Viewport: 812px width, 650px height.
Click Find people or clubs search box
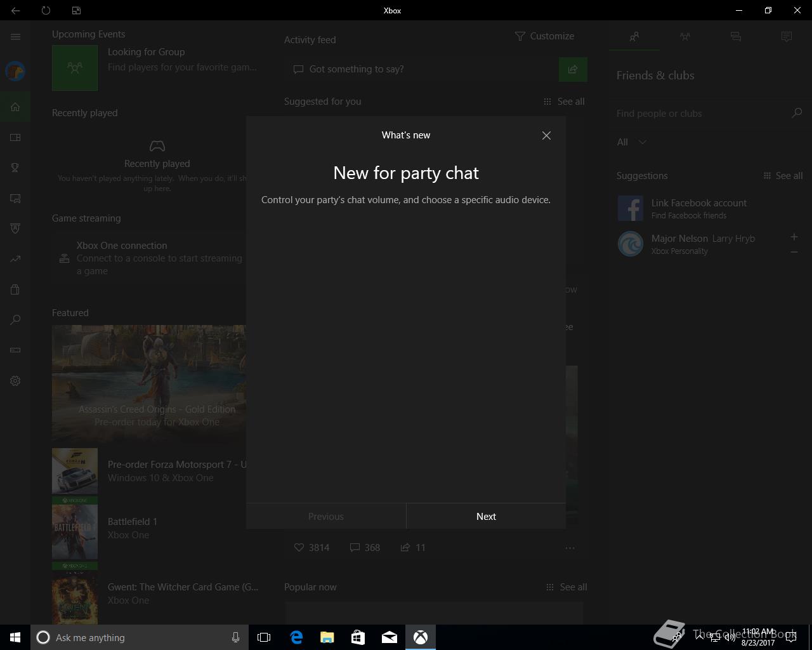click(701, 114)
